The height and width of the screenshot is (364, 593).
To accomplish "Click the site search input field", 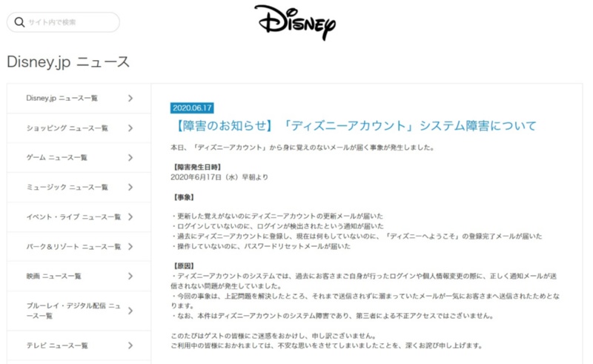I will [70, 22].
